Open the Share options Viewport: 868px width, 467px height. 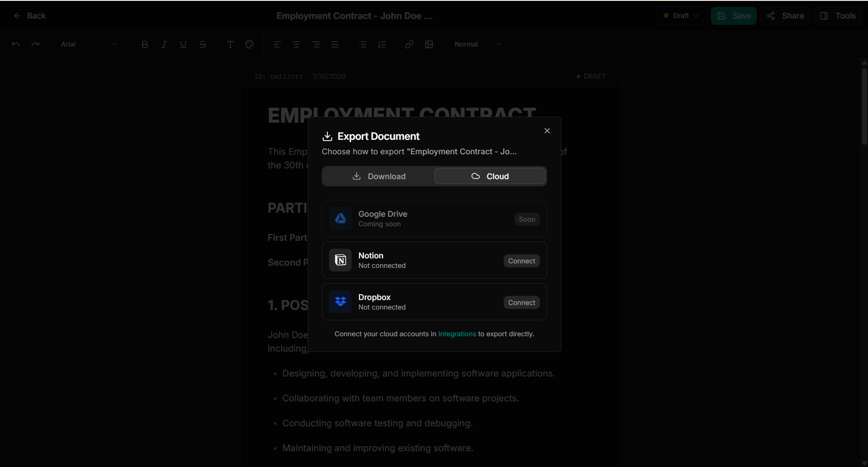click(x=785, y=16)
